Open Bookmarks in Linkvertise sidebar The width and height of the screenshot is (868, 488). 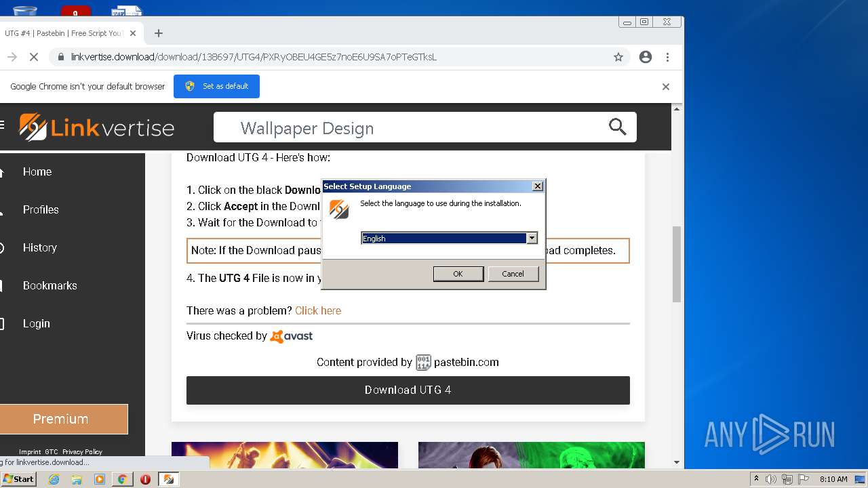[50, 285]
